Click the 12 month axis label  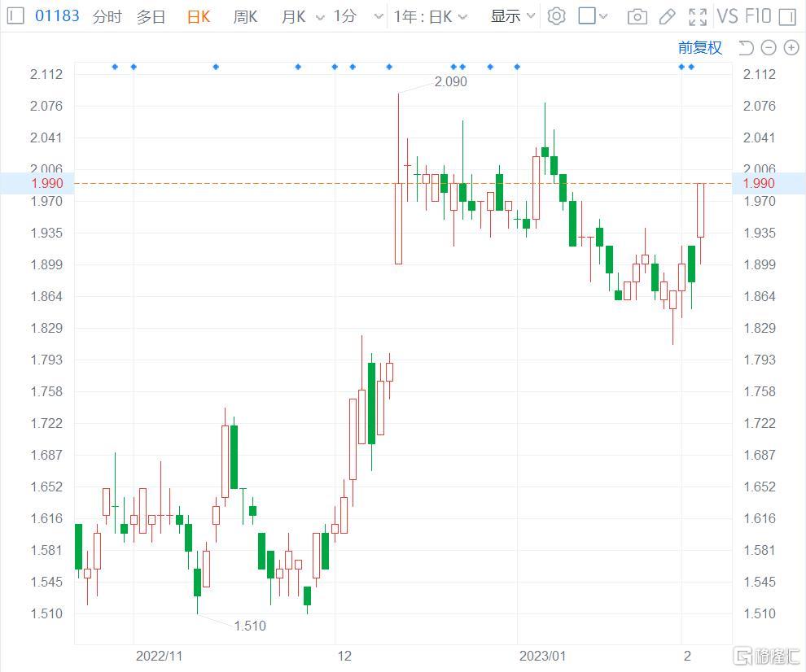tap(344, 656)
